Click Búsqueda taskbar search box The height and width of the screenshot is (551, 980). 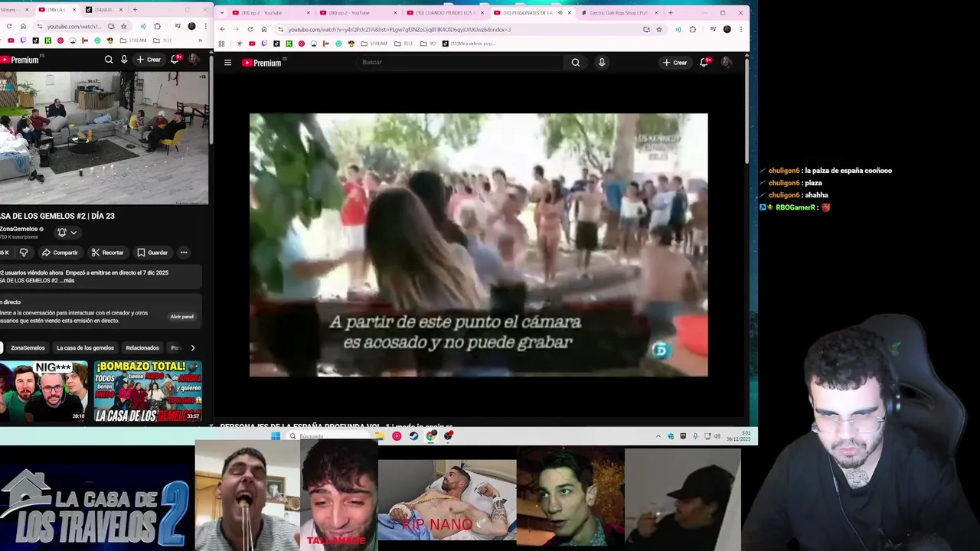coord(329,436)
